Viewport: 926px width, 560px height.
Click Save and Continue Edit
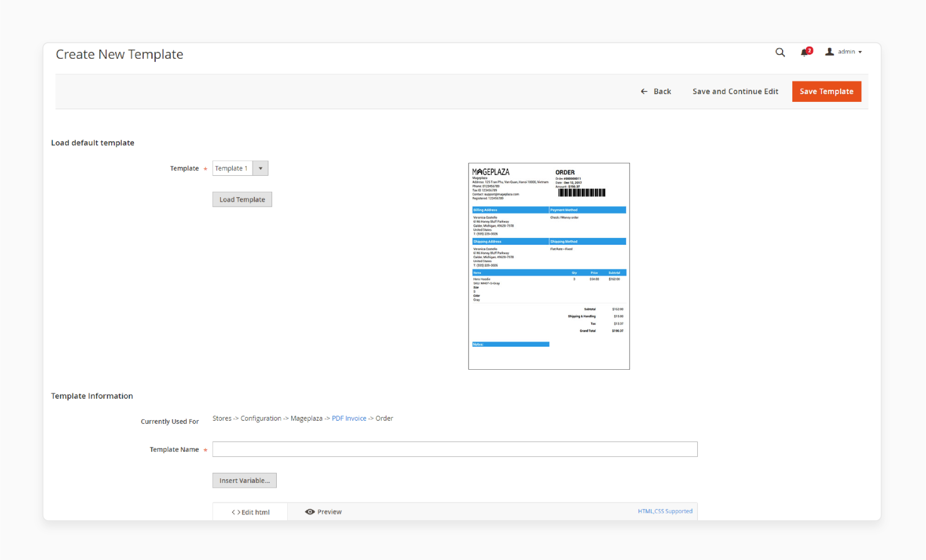pos(735,91)
